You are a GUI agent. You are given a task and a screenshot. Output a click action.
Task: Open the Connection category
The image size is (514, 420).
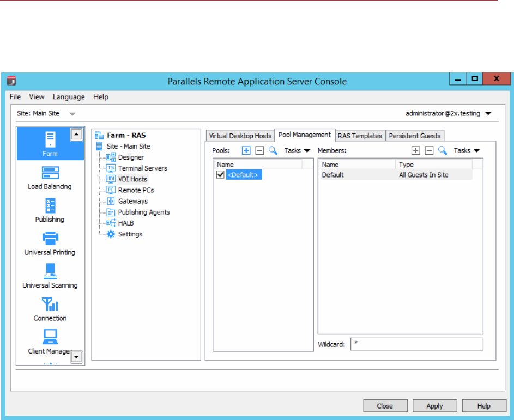click(x=50, y=309)
